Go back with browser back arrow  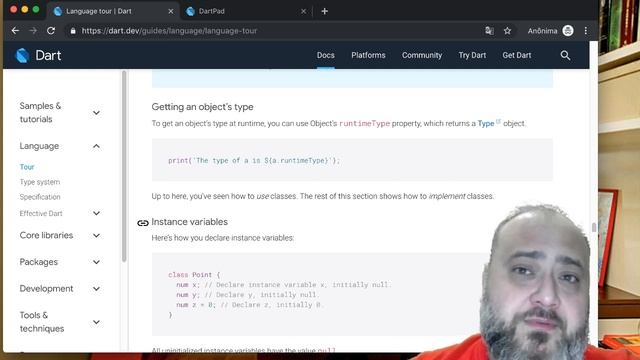click(x=15, y=31)
